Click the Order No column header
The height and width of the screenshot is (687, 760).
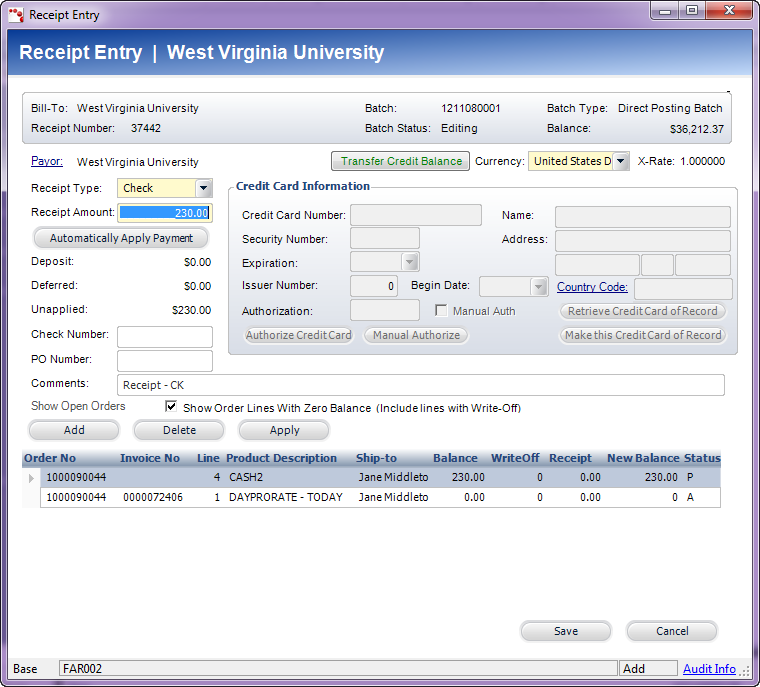coord(50,458)
